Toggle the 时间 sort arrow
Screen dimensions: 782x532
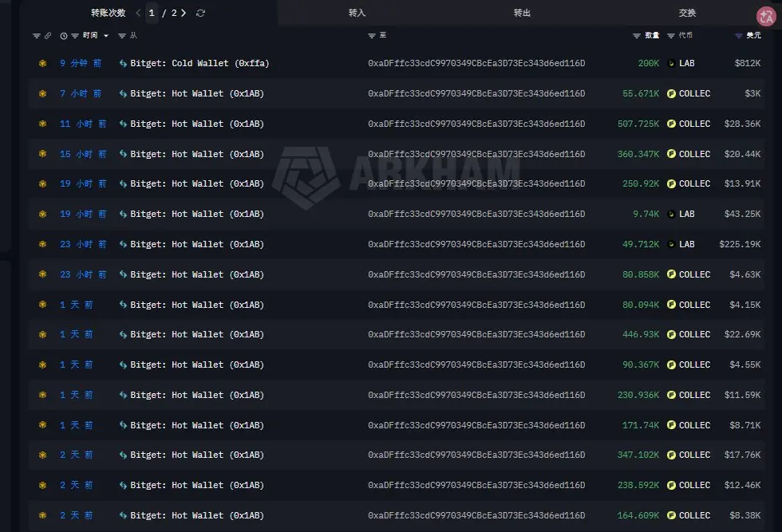[x=105, y=35]
